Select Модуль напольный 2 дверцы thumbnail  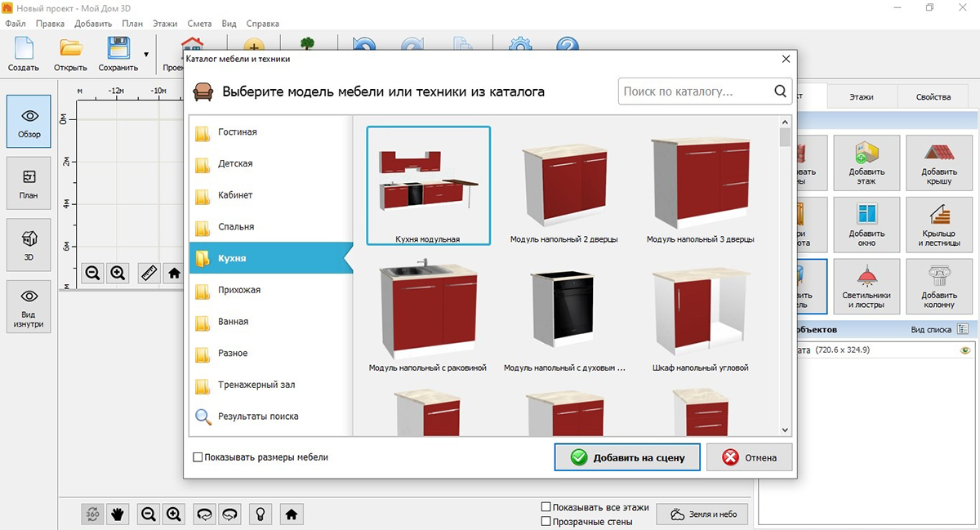click(563, 185)
